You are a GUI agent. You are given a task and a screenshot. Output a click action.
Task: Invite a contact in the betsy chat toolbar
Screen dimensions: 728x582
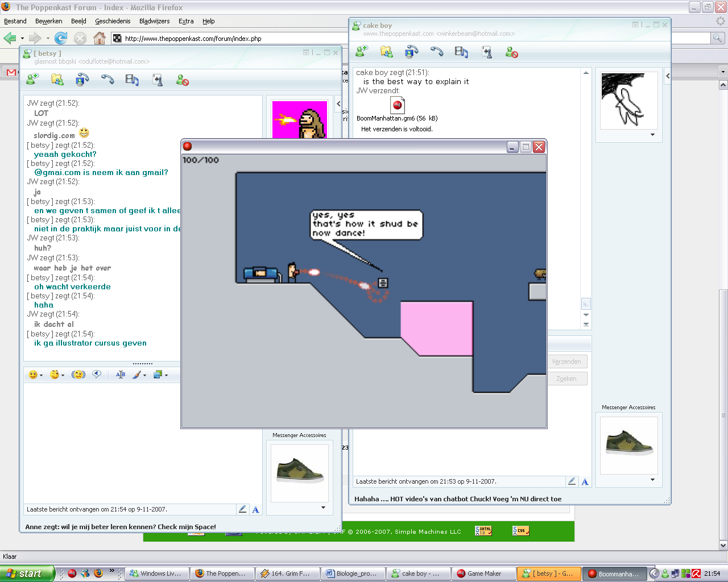pos(32,80)
